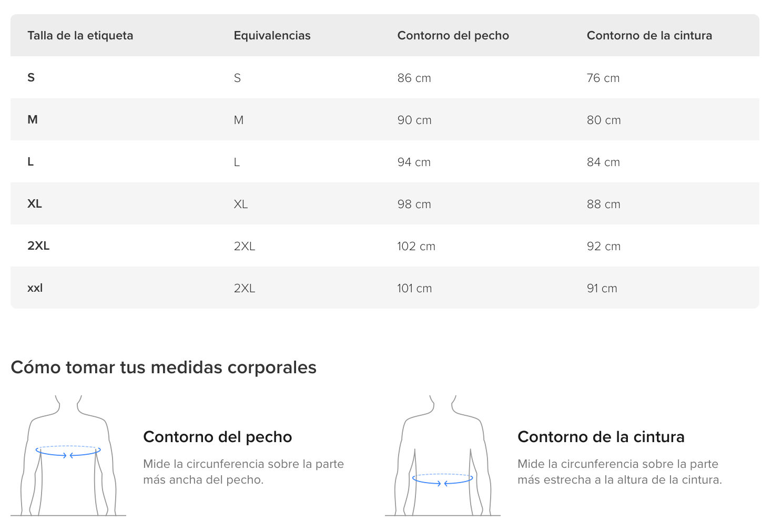This screenshot has height=532, width=772.
Task: Select the 'Talla de la etiqueta' column header
Action: point(80,35)
